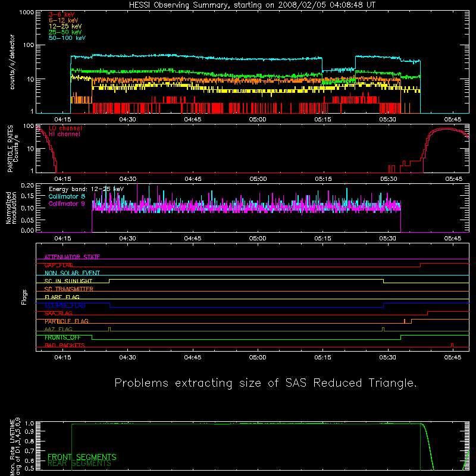Click the 05:45 tick under counts plot

pyautogui.click(x=453, y=120)
